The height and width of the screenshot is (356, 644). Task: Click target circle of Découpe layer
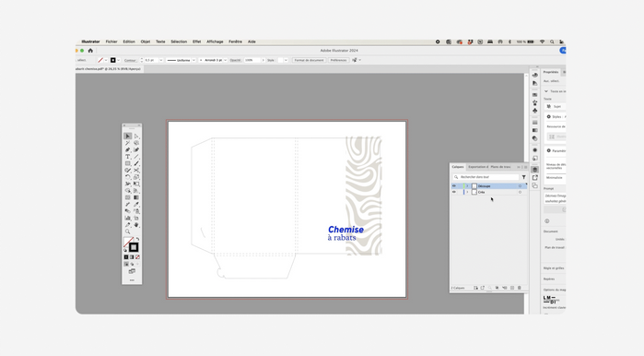click(x=520, y=186)
